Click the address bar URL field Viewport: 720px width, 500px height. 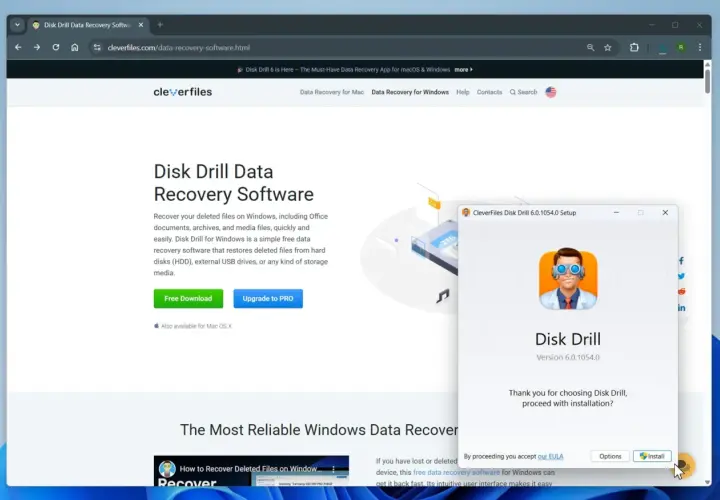point(340,47)
